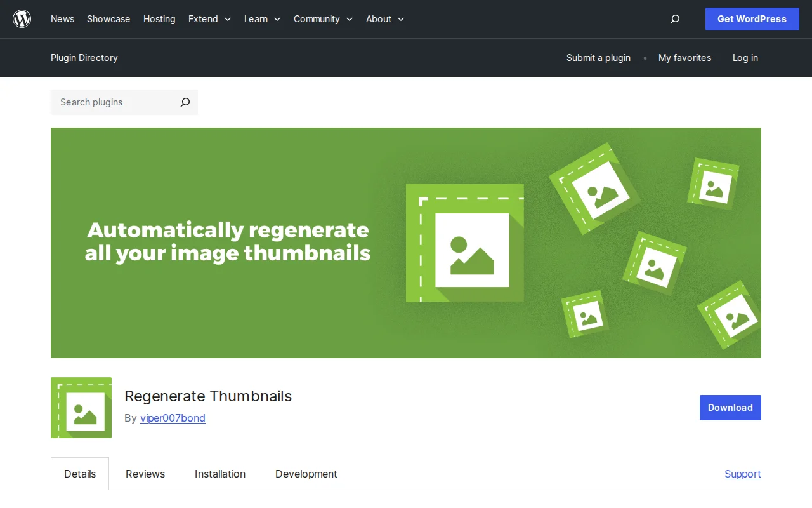
Task: Click the magnifier icon in plugin search bar
Action: [x=184, y=102]
